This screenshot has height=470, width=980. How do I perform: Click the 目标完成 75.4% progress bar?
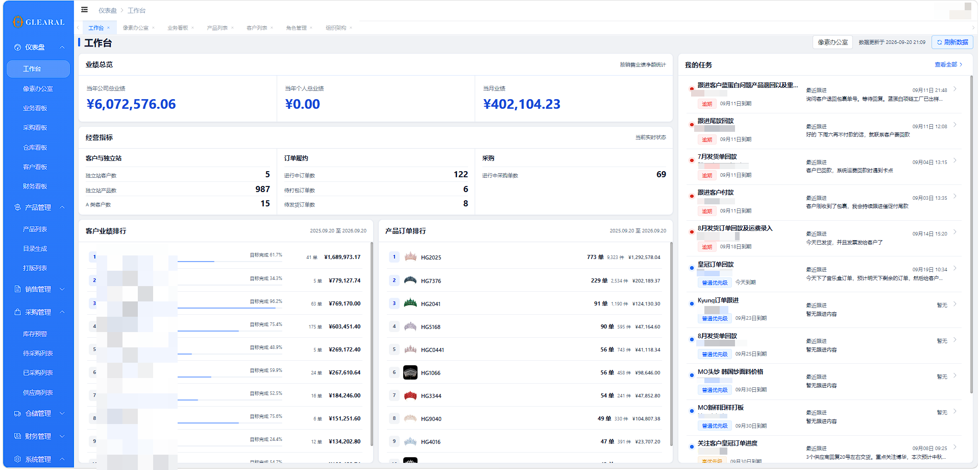coord(230,331)
